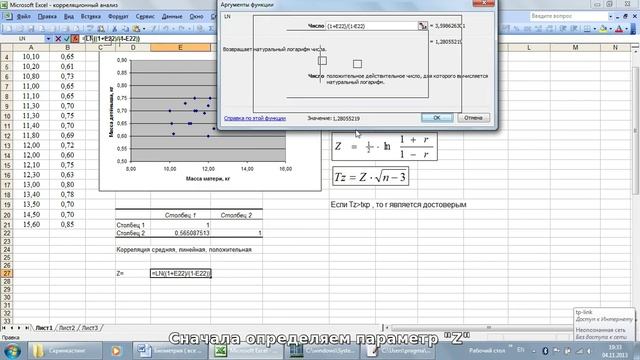
Task: Open the Правка menu
Action: click(x=47, y=17)
